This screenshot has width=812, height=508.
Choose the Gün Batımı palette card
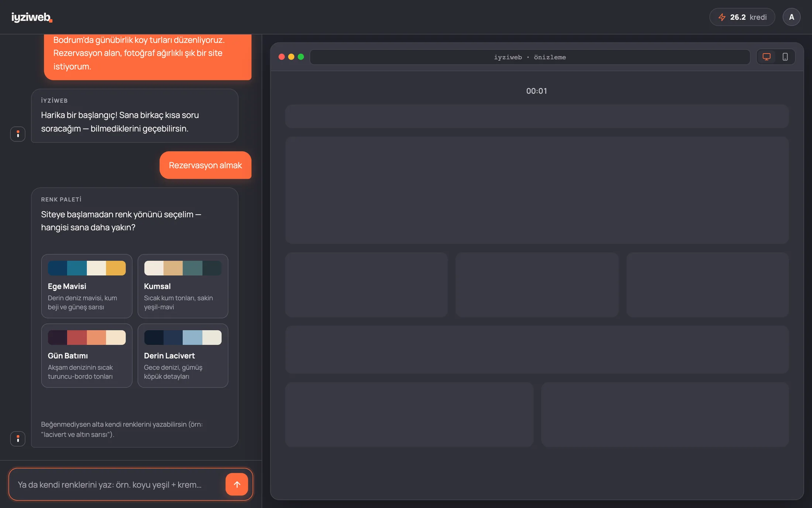[87, 355]
